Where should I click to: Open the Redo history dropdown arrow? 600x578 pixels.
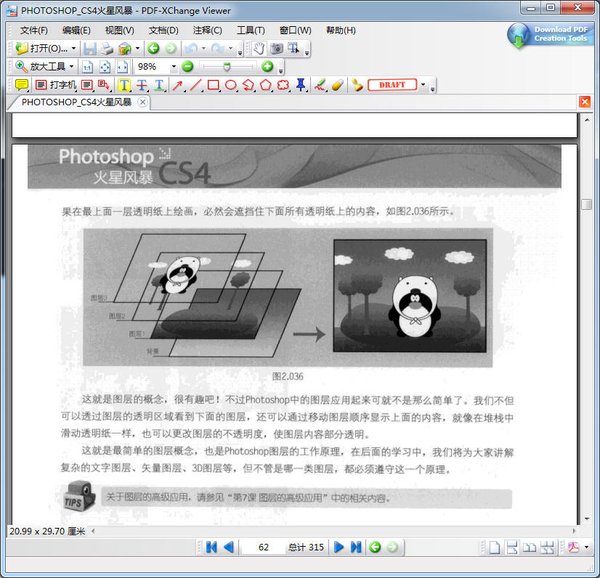(x=230, y=49)
